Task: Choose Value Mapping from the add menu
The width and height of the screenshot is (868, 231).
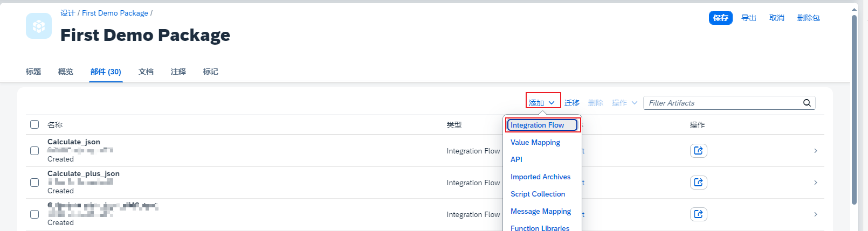Action: [535, 142]
